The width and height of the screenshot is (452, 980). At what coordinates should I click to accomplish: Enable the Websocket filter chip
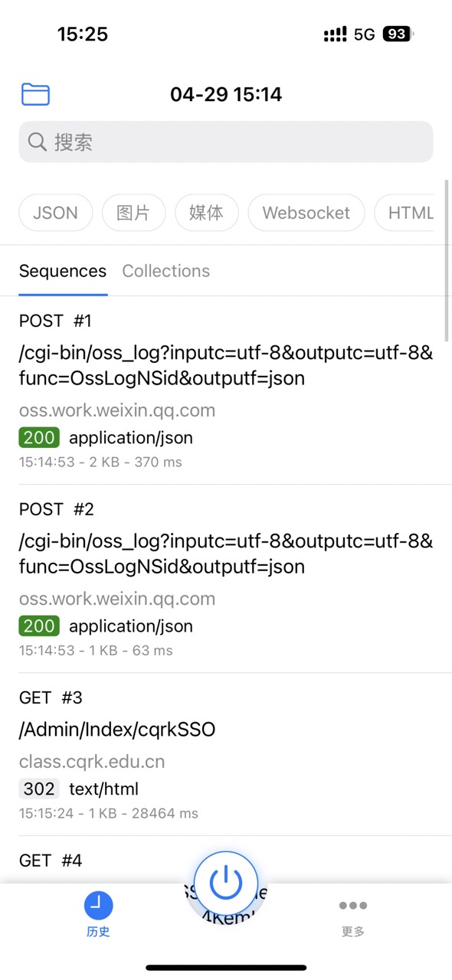click(x=306, y=212)
